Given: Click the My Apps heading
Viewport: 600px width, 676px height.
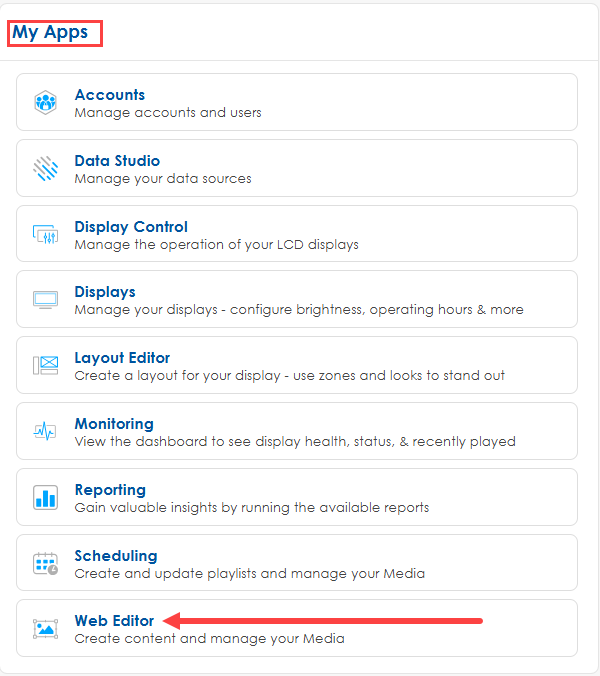Looking at the screenshot, I should pos(50,32).
